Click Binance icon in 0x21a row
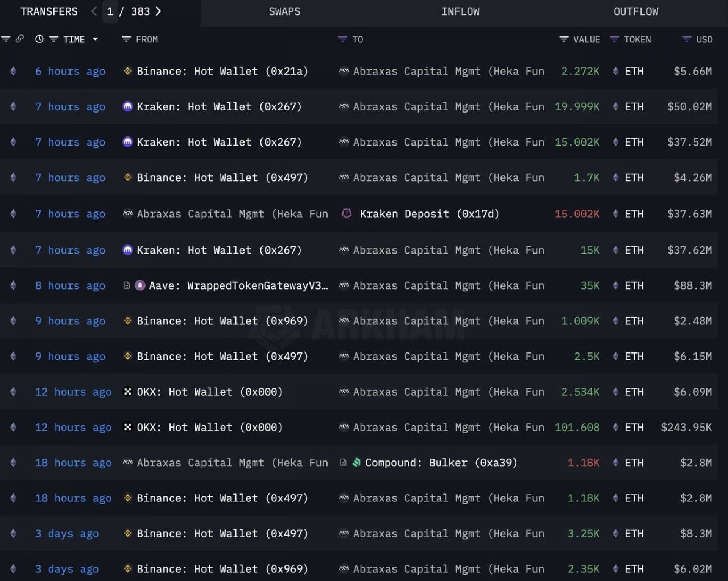The image size is (728, 581). tap(128, 71)
